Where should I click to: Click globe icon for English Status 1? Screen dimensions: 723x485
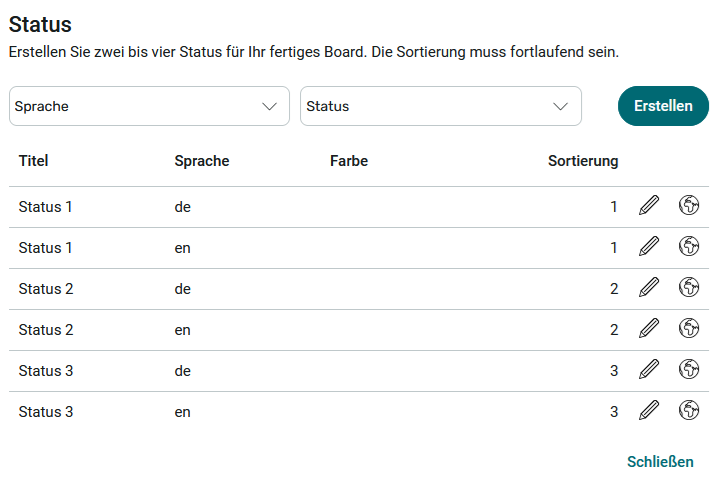tap(688, 246)
